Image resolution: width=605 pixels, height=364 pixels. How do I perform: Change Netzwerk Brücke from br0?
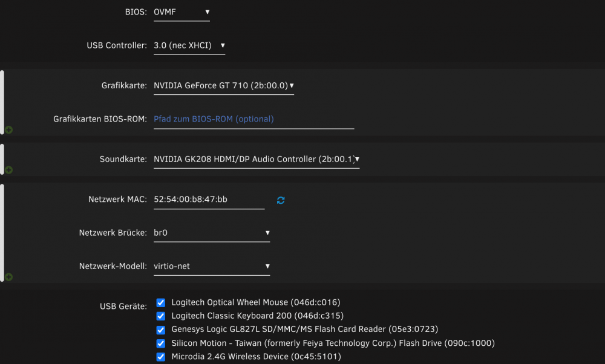pyautogui.click(x=212, y=233)
